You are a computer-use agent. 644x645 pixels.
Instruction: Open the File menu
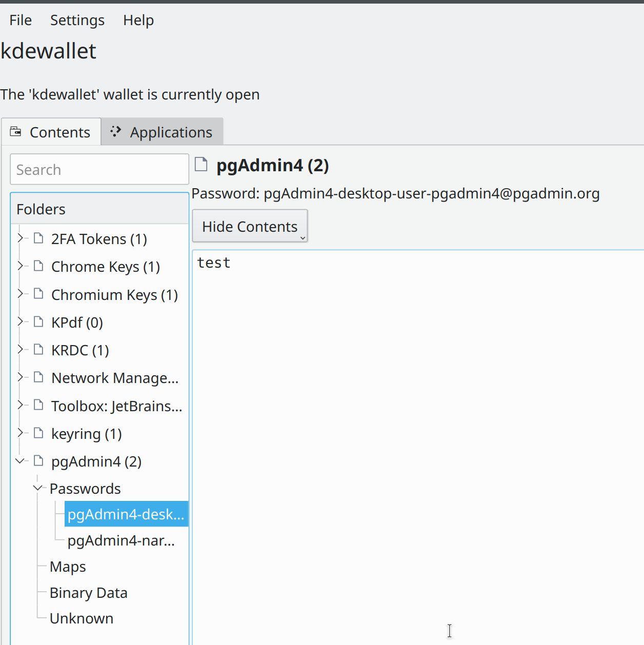pyautogui.click(x=21, y=20)
